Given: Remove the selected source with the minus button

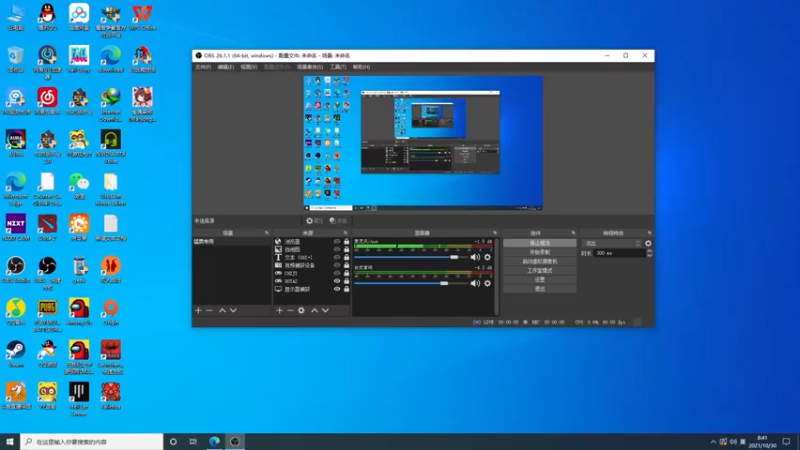Looking at the screenshot, I should pyautogui.click(x=290, y=310).
